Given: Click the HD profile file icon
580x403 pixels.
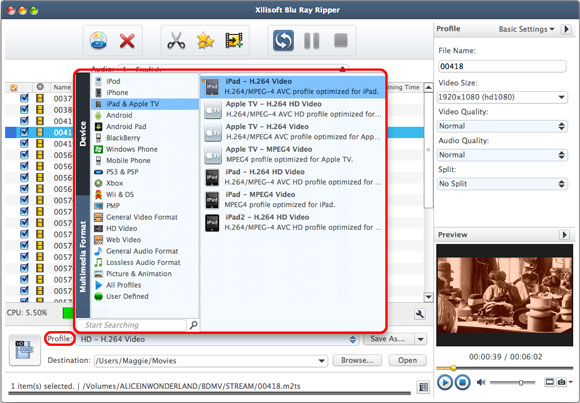Looking at the screenshot, I should [25, 350].
